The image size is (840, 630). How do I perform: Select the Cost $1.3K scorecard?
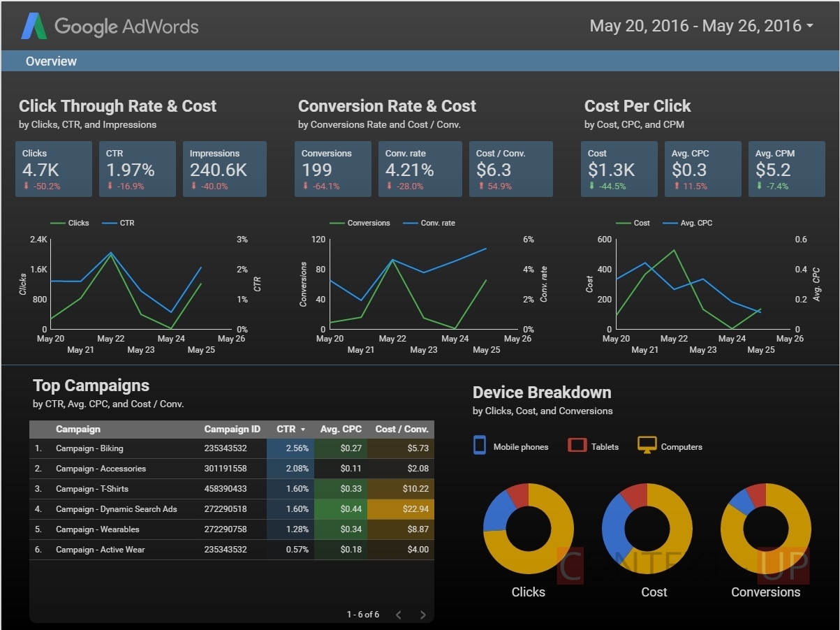click(619, 169)
